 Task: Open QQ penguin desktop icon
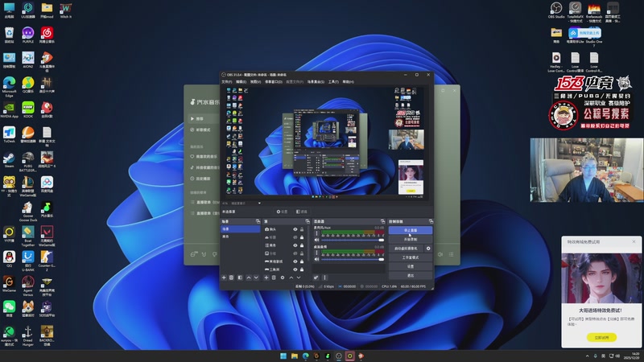click(9, 259)
